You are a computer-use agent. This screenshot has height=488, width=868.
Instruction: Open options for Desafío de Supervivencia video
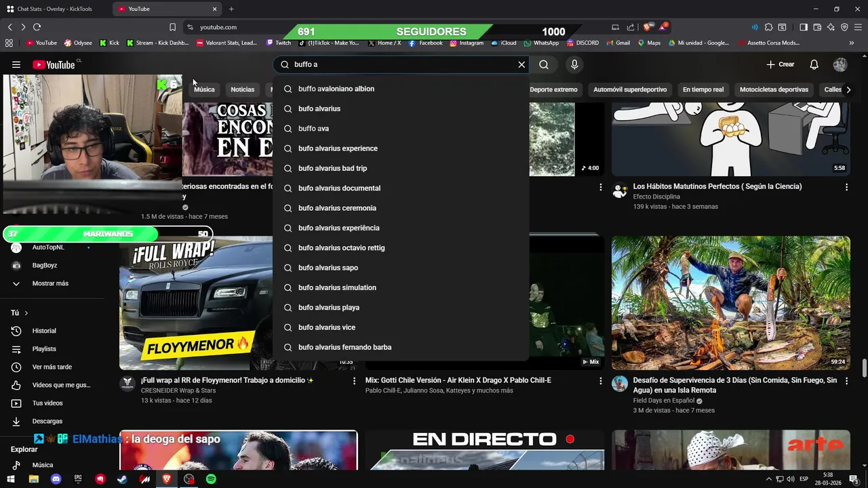coord(846,381)
